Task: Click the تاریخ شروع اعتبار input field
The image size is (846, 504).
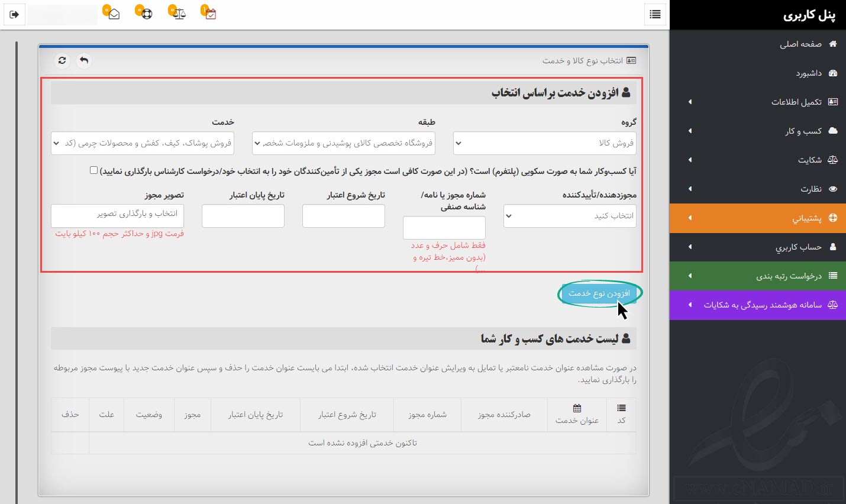Action: click(344, 216)
